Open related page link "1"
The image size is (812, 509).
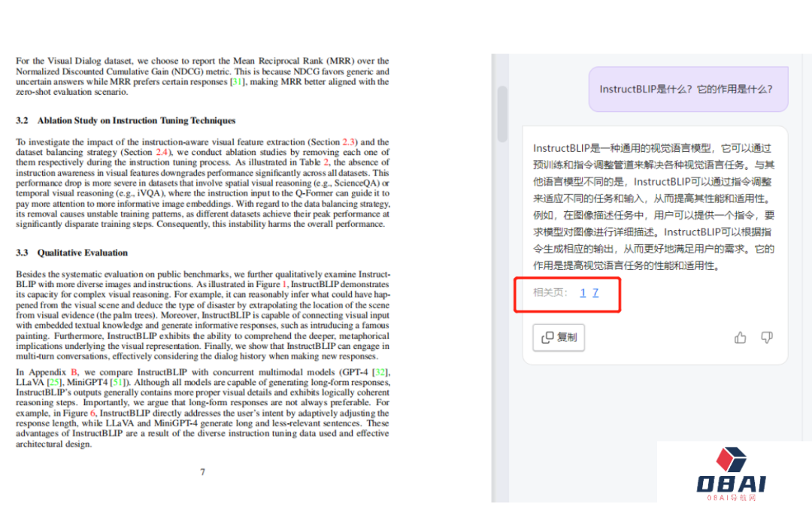click(583, 293)
